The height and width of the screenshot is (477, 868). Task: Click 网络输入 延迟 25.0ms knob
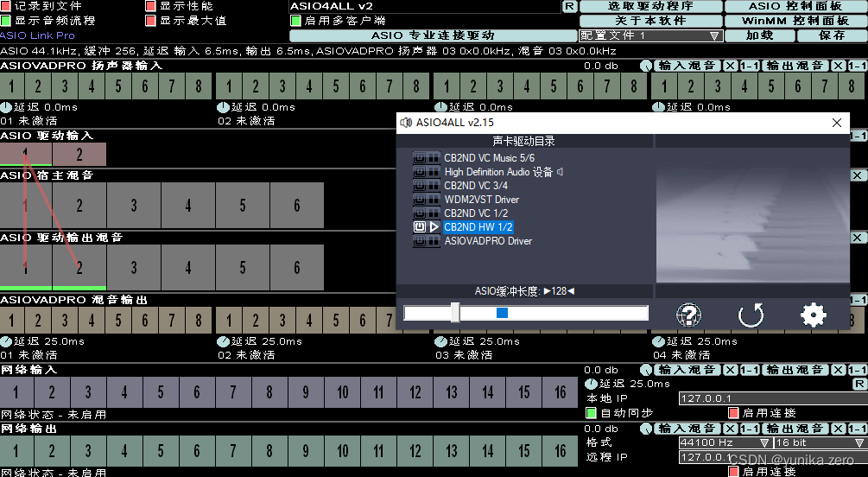pyautogui.click(x=592, y=384)
